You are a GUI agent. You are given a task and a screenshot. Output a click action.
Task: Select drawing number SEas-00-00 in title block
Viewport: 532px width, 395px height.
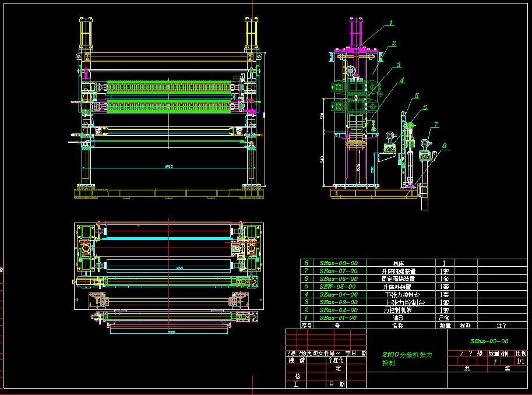point(489,341)
